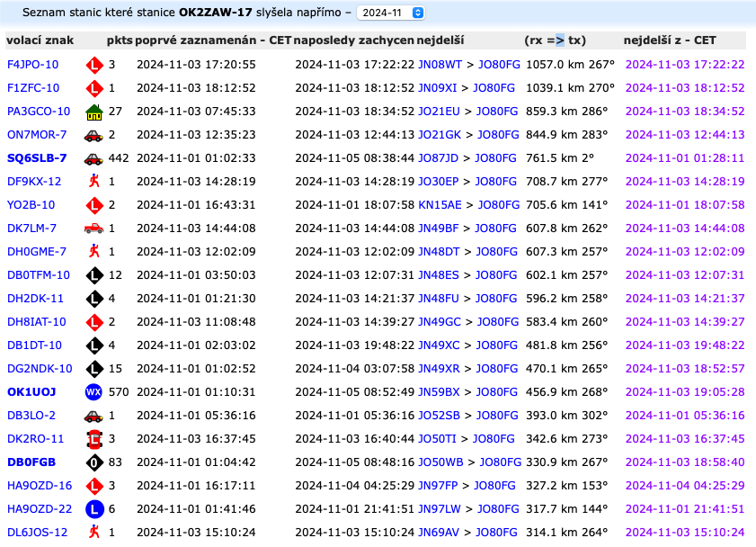Open the F1ZFC-10 station link
Viewport: 756px width, 547px height.
tap(33, 88)
